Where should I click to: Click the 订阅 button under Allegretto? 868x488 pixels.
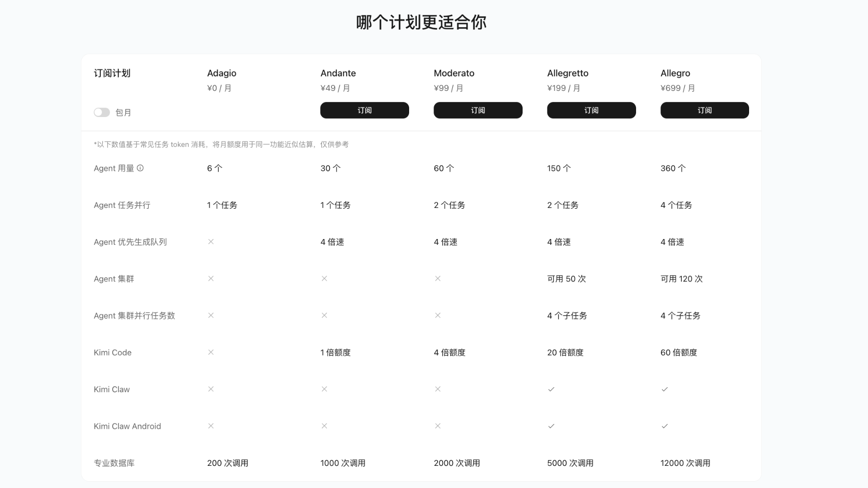click(x=591, y=110)
